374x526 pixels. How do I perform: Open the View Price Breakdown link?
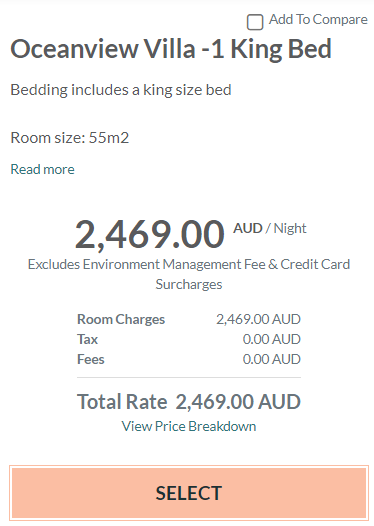[x=189, y=426]
